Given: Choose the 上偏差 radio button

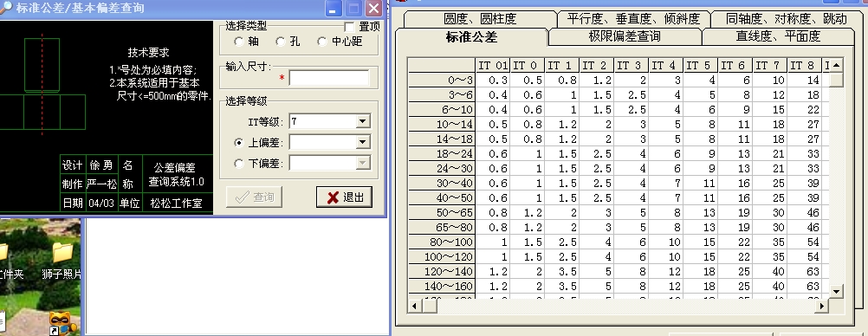Looking at the screenshot, I should click(239, 143).
